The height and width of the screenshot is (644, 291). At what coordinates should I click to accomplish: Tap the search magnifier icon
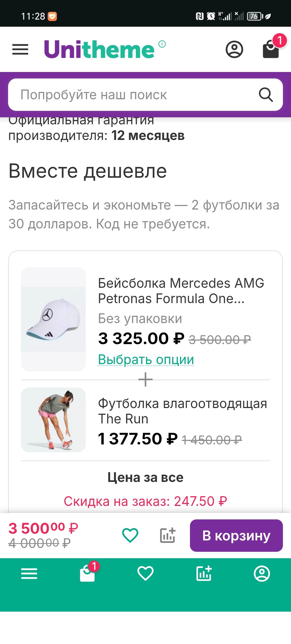coord(266,95)
